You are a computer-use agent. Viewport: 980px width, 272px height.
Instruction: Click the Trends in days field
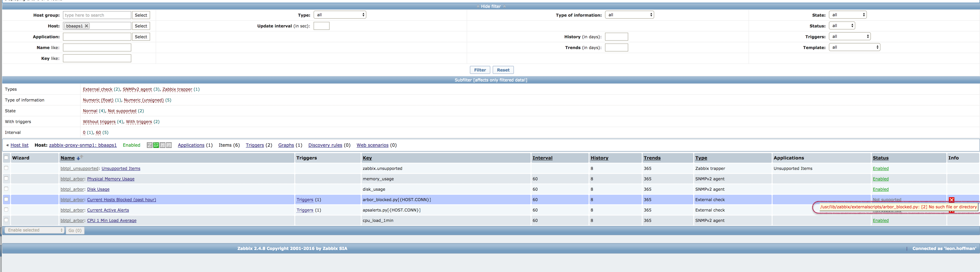tap(616, 48)
